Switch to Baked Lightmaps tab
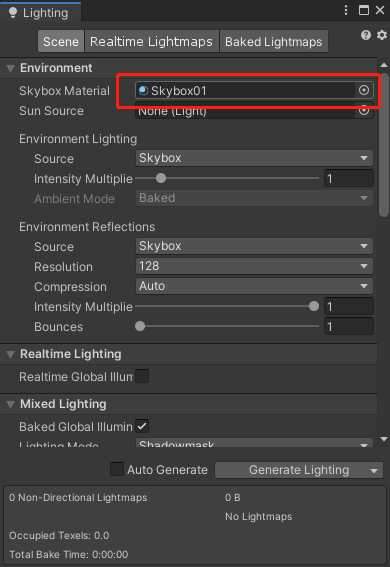The image size is (390, 567). pos(274,42)
